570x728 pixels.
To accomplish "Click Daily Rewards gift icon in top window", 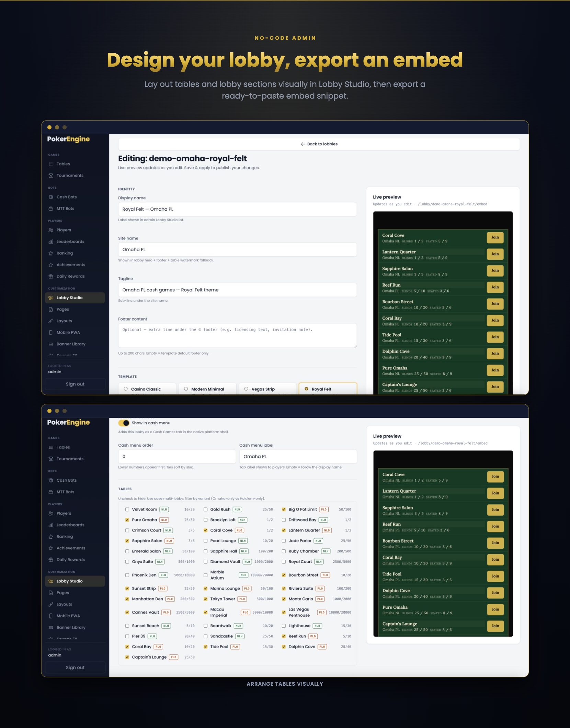I will pos(51,276).
